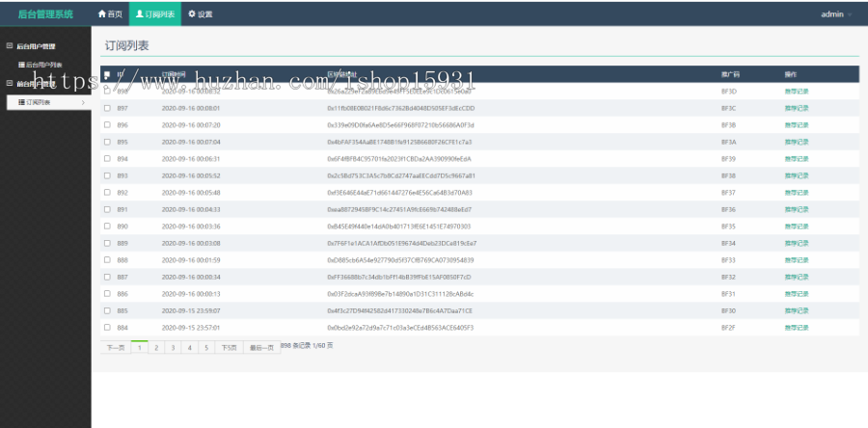Click the 898 条记录 1/60 页 summary
Screen dimensions: 868x428
tap(308, 346)
